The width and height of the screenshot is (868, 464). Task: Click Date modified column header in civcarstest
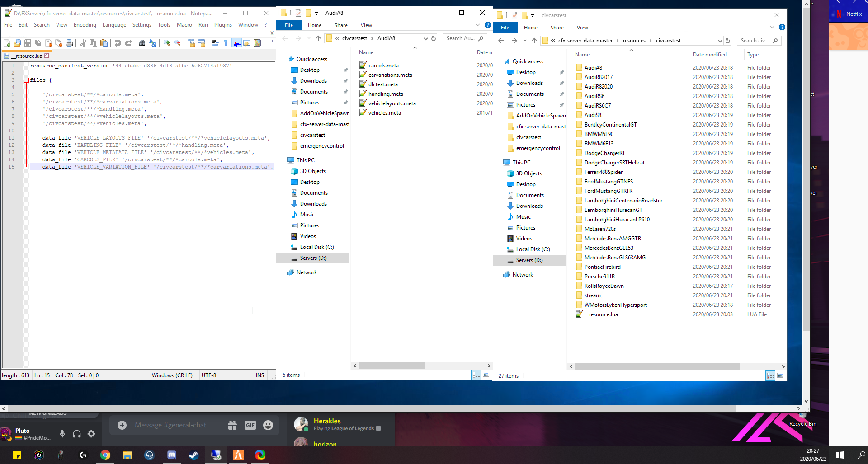point(710,55)
